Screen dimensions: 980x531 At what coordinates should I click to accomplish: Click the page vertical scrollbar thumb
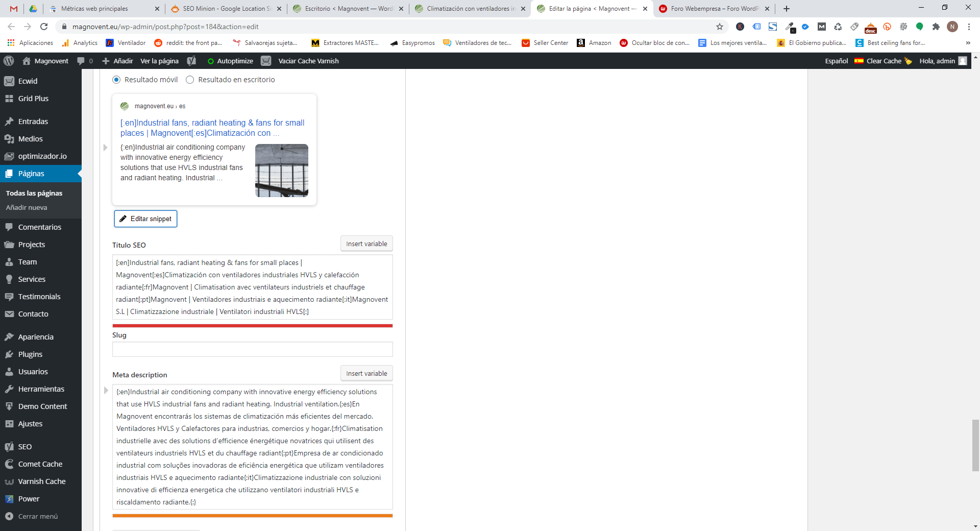(x=975, y=445)
